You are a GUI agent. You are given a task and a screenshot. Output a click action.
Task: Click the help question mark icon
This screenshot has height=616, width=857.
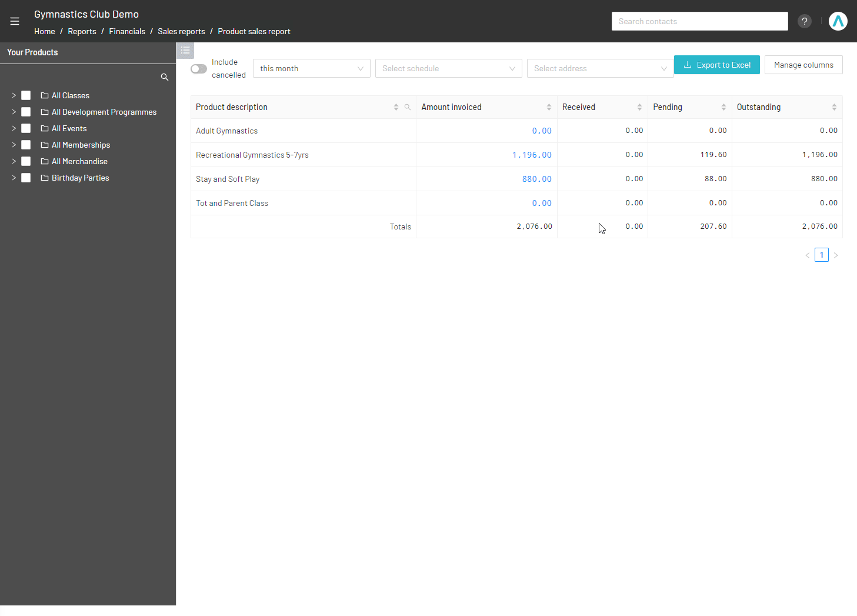tap(804, 21)
